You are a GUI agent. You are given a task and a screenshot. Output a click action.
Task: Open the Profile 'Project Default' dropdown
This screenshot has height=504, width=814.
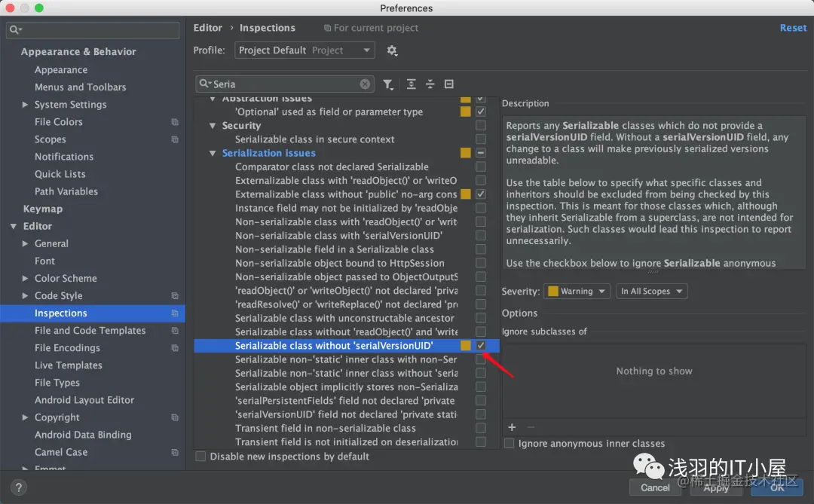pos(304,50)
